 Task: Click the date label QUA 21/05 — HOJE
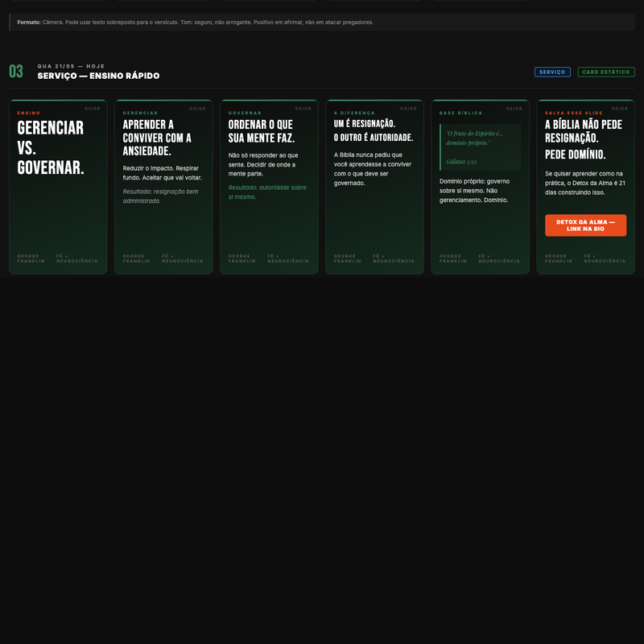(71, 66)
